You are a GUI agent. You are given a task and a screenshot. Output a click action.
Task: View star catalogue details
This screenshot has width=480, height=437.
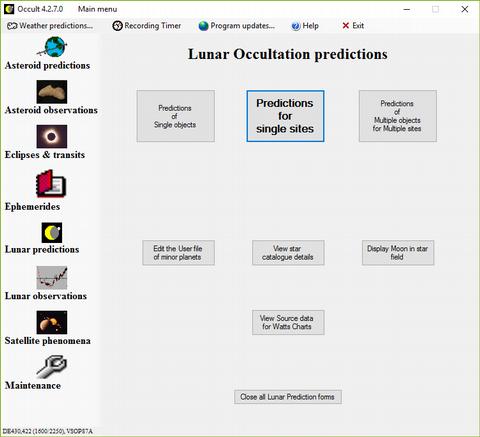click(288, 253)
